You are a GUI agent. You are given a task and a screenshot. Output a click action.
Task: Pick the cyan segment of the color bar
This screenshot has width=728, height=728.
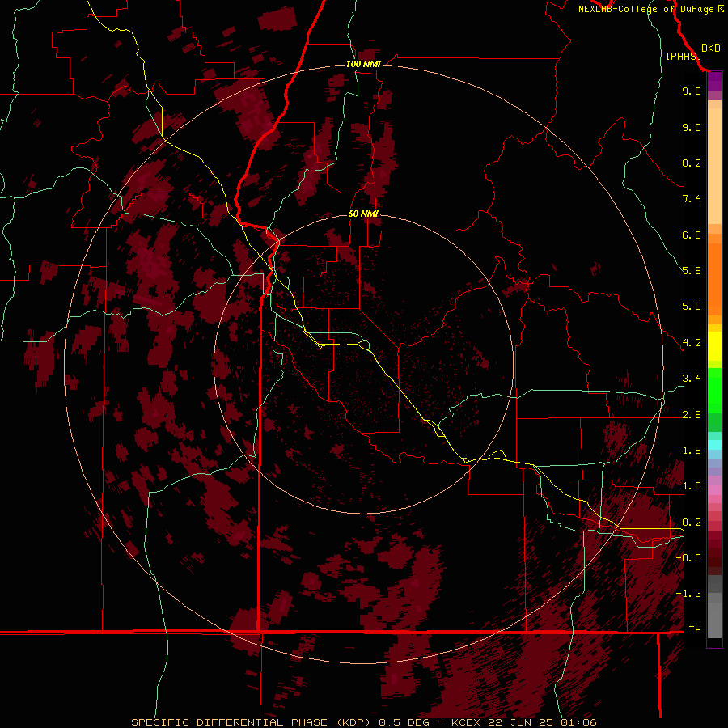(714, 445)
